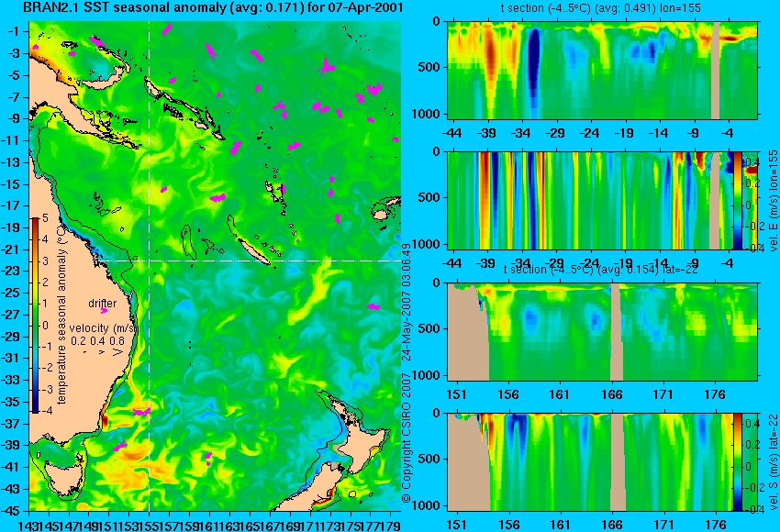
Task: Click the '0.8' velocity scale value
Action: pyautogui.click(x=117, y=341)
